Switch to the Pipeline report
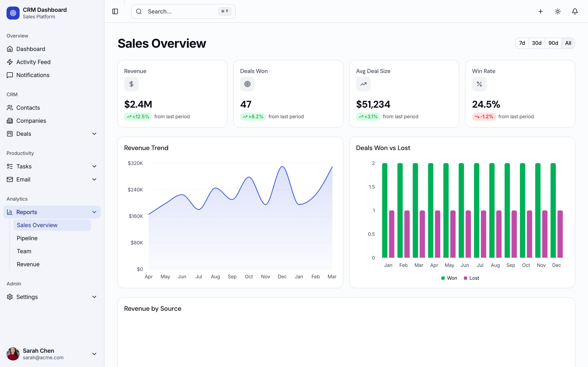588x367 pixels. (27, 238)
